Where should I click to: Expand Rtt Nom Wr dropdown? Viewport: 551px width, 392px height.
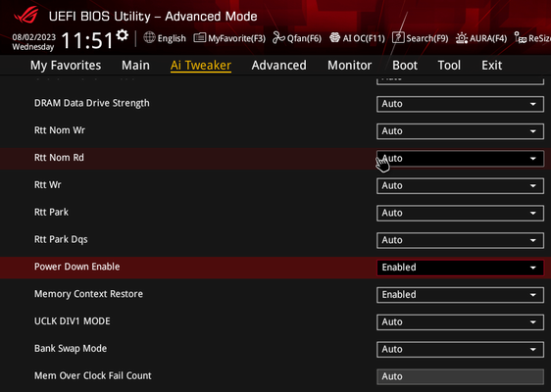pos(460,131)
